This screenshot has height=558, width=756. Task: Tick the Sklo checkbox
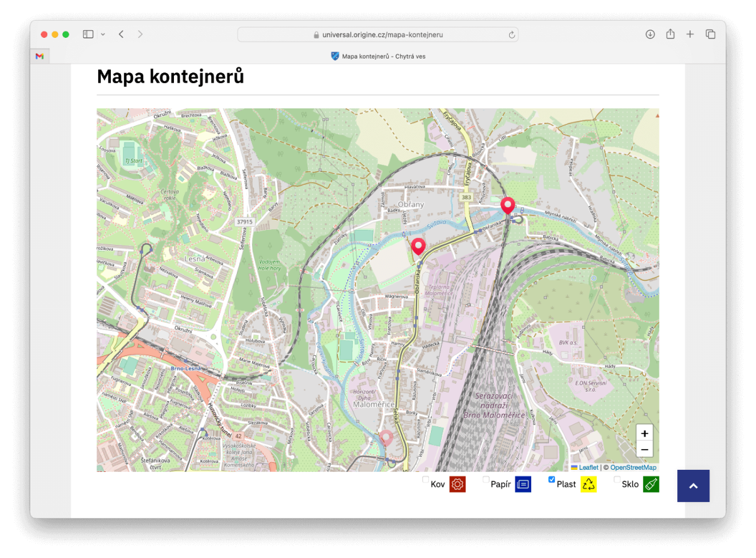(x=617, y=480)
